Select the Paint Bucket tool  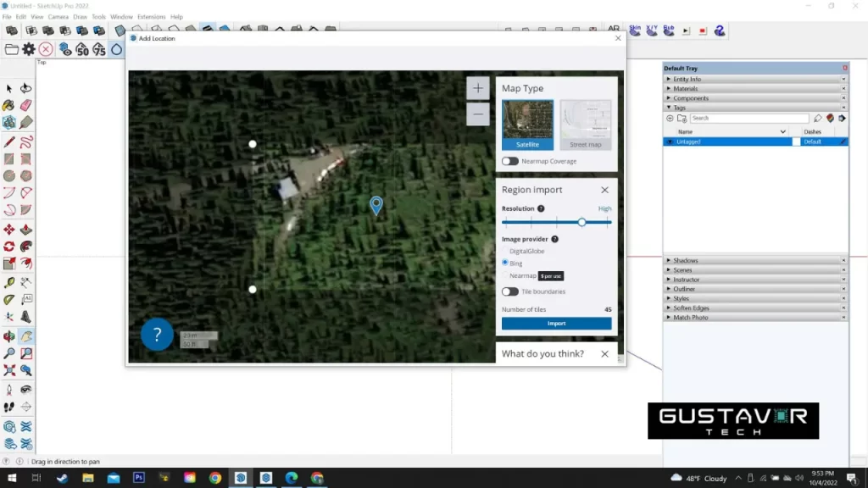tap(10, 104)
